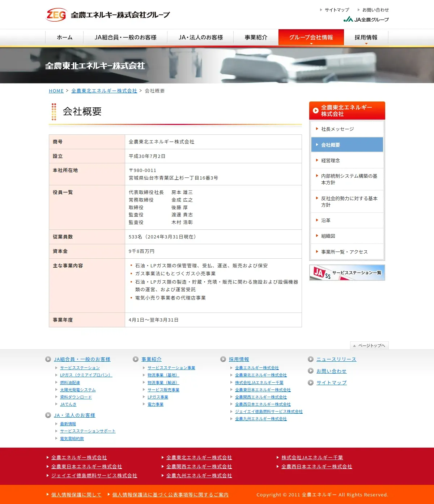Click the circle icon beside footer 事業紹介
434x504 pixels.
[x=136, y=359]
